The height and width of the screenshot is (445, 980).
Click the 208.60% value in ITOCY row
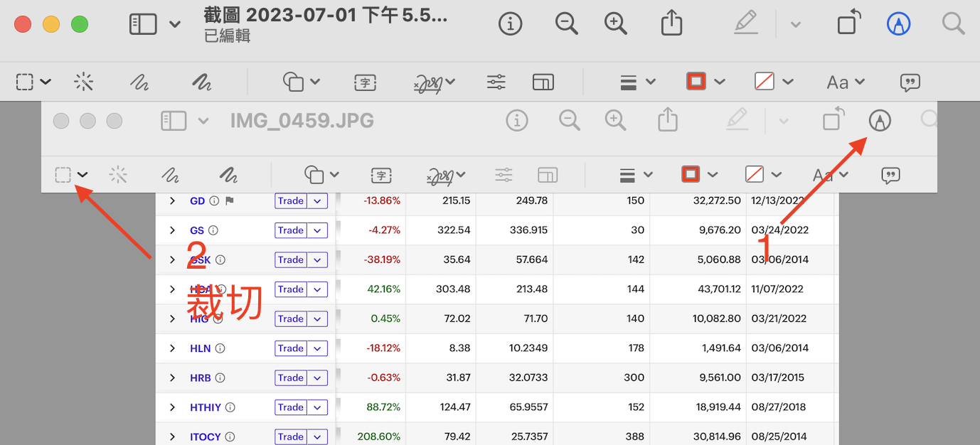point(379,437)
